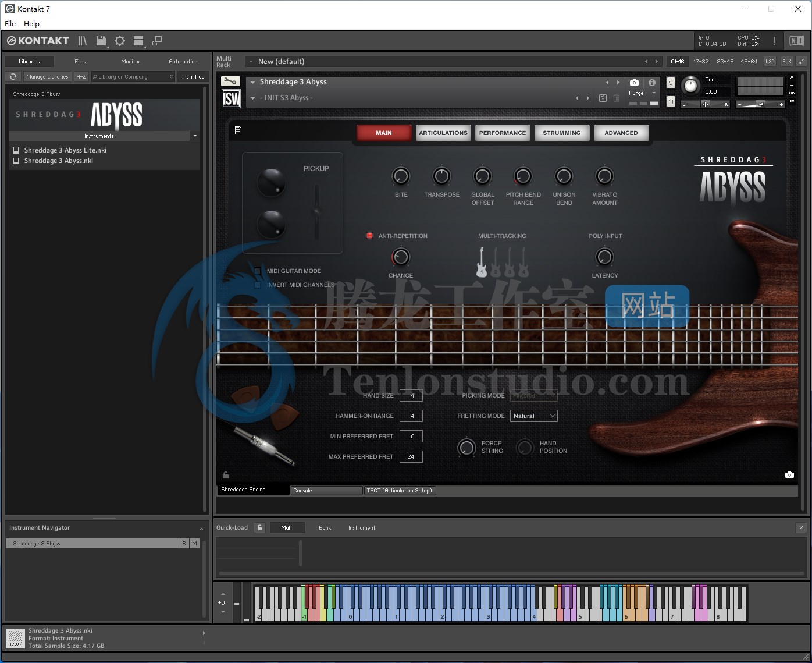Click the A-Z sort button
Image resolution: width=812 pixels, height=663 pixels.
tap(81, 76)
